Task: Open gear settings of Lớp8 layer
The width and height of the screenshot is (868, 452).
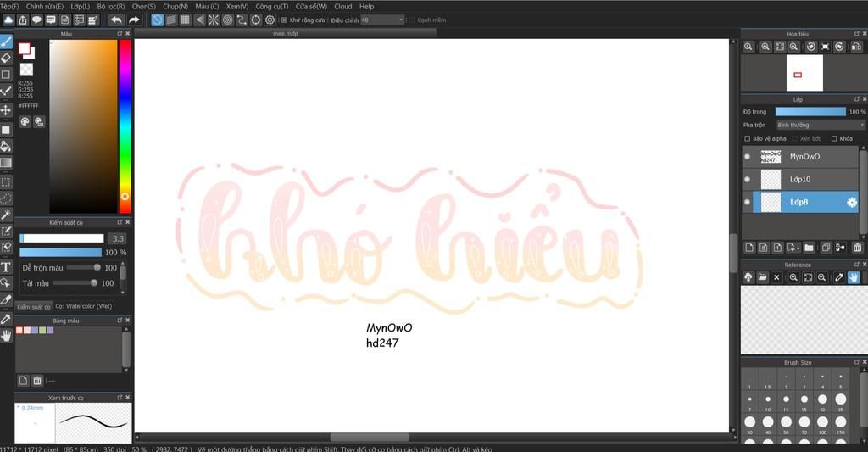Action: pyautogui.click(x=851, y=202)
